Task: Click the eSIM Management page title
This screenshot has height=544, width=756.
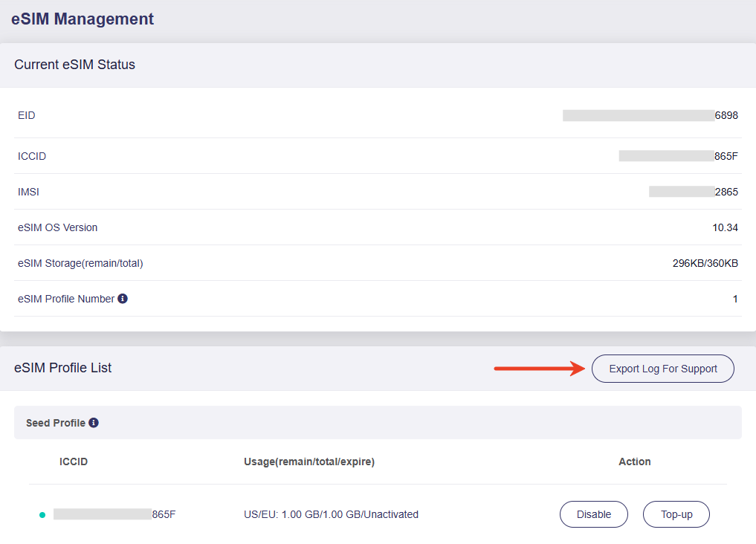Action: [83, 19]
